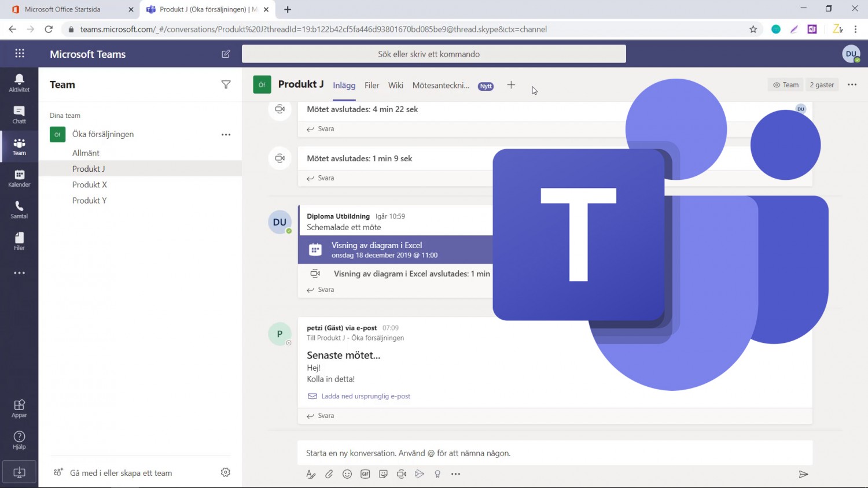
Task: Show more apps ellipsis in left rail
Action: tap(19, 273)
